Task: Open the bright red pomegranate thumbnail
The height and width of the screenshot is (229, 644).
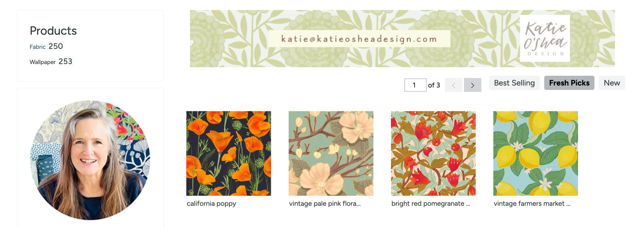Action: click(433, 153)
